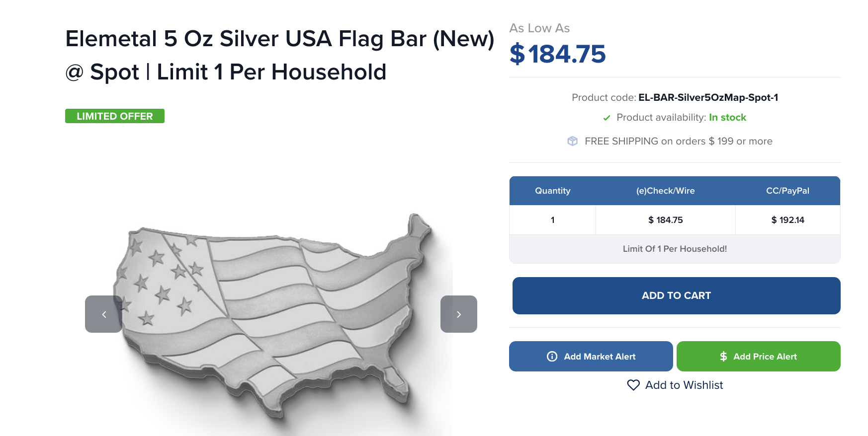Click the previous image arrow

click(103, 314)
